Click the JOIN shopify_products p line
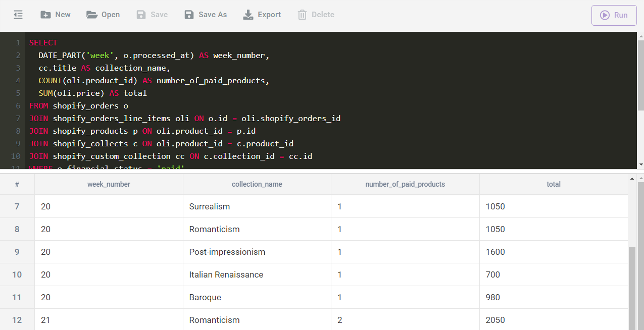 142,131
